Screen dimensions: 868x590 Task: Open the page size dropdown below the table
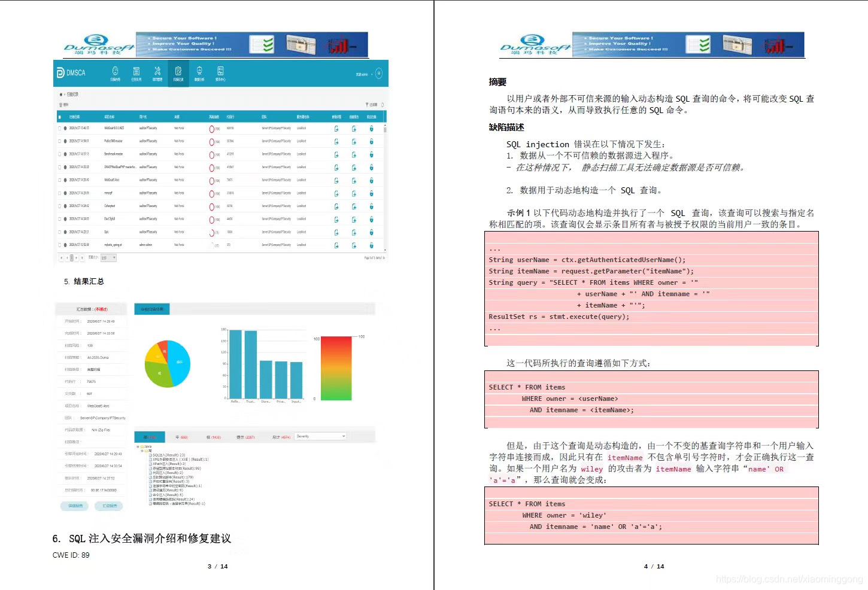click(x=108, y=258)
